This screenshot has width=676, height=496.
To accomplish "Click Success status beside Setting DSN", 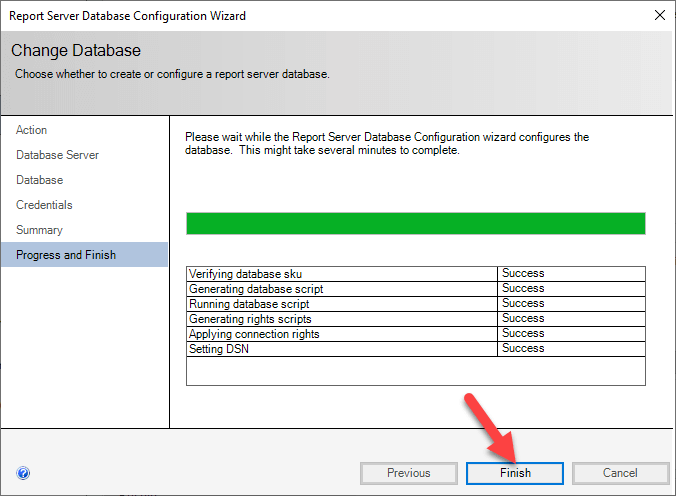I will point(523,349).
